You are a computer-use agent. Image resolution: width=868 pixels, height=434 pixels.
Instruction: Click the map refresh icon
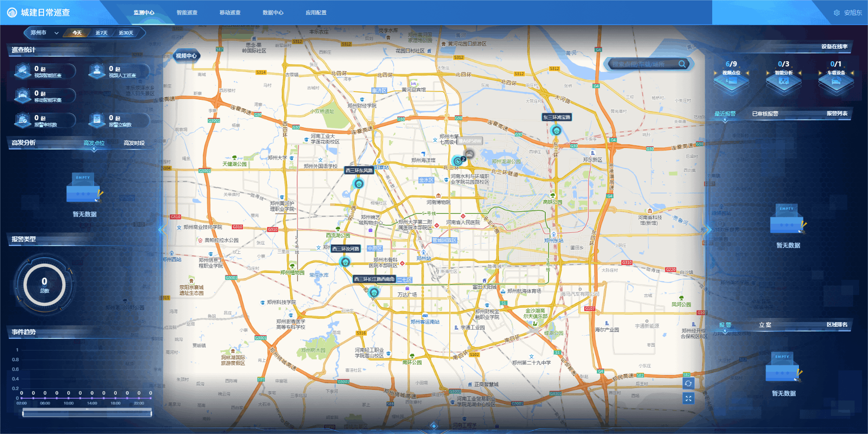[688, 383]
